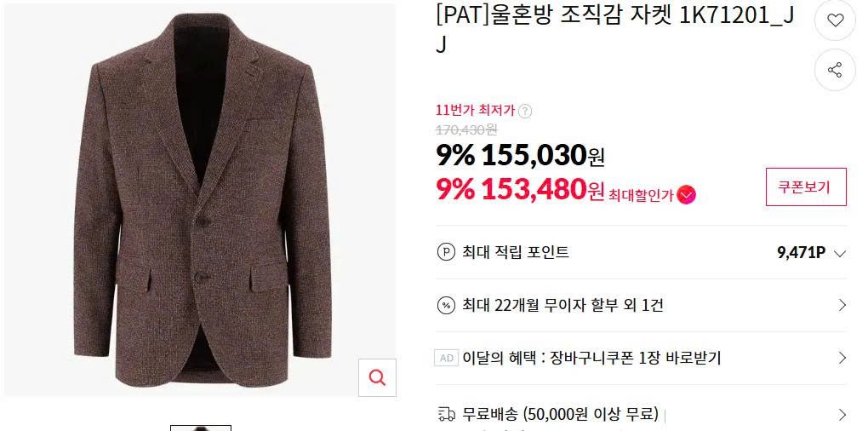The width and height of the screenshot is (868, 431).
Task: Open the image magnifier search icon
Action: (377, 378)
